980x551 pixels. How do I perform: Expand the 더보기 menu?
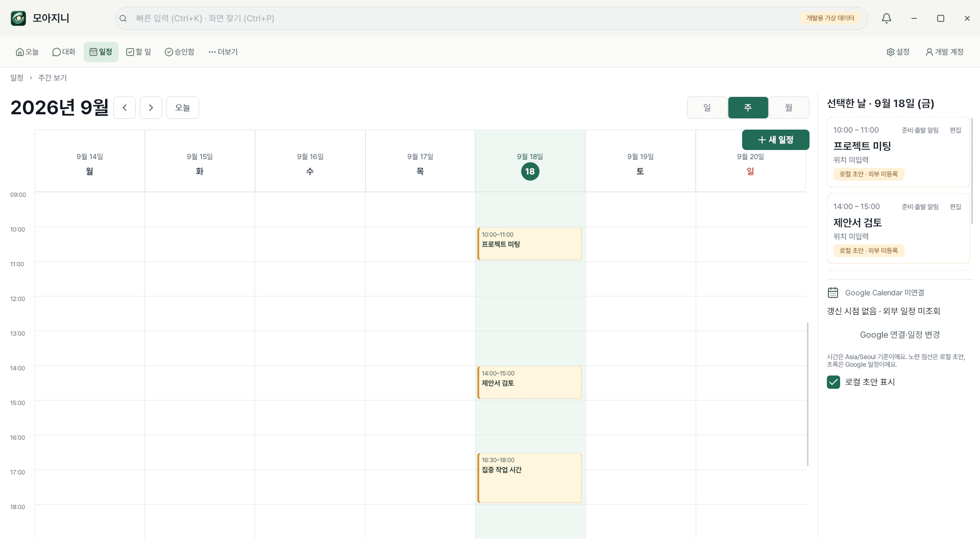223,52
